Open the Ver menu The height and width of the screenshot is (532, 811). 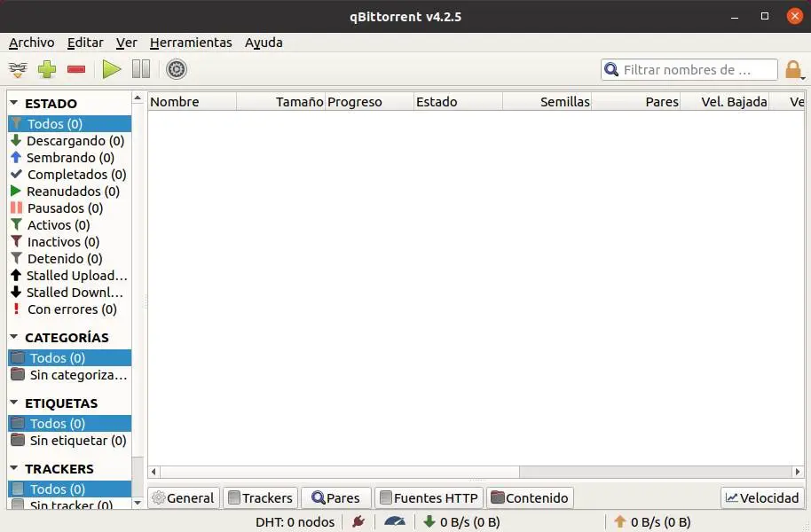coord(126,43)
